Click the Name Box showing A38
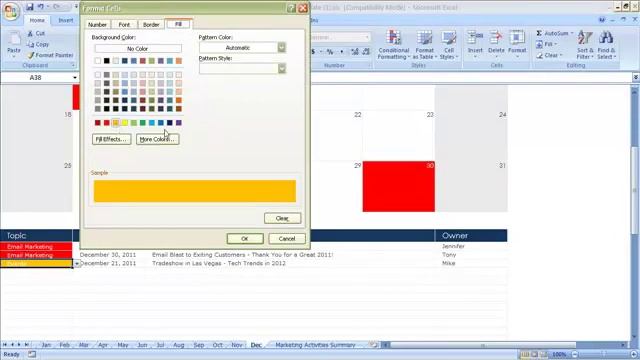This screenshot has height=360, width=640. (36, 78)
